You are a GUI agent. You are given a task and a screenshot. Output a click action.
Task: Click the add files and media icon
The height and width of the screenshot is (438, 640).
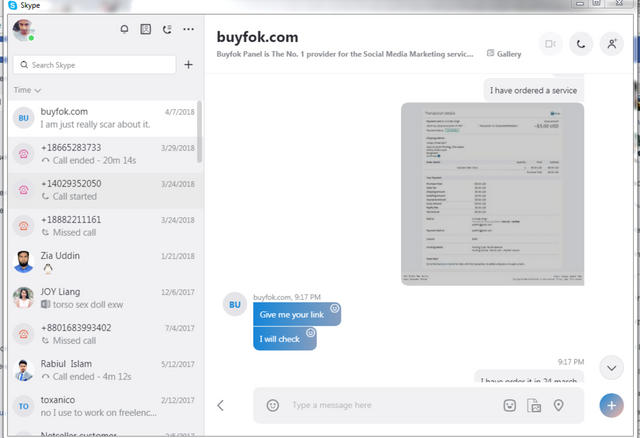(x=534, y=405)
